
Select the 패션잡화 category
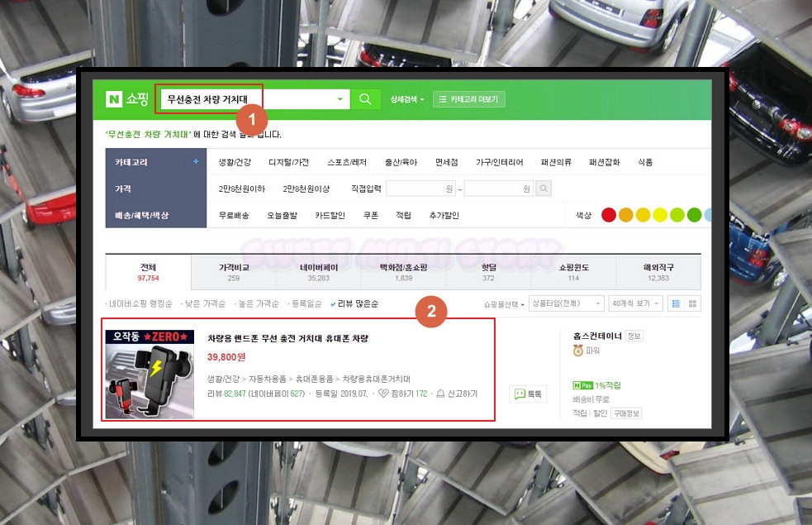coord(605,162)
